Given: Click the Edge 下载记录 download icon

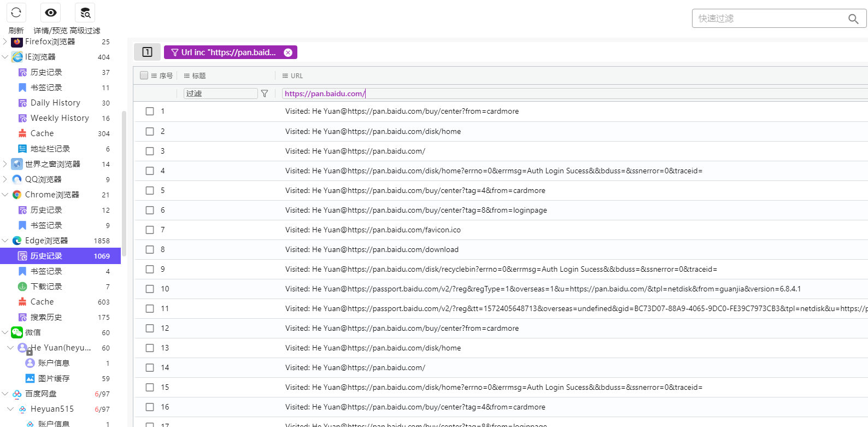Looking at the screenshot, I should click(x=22, y=286).
